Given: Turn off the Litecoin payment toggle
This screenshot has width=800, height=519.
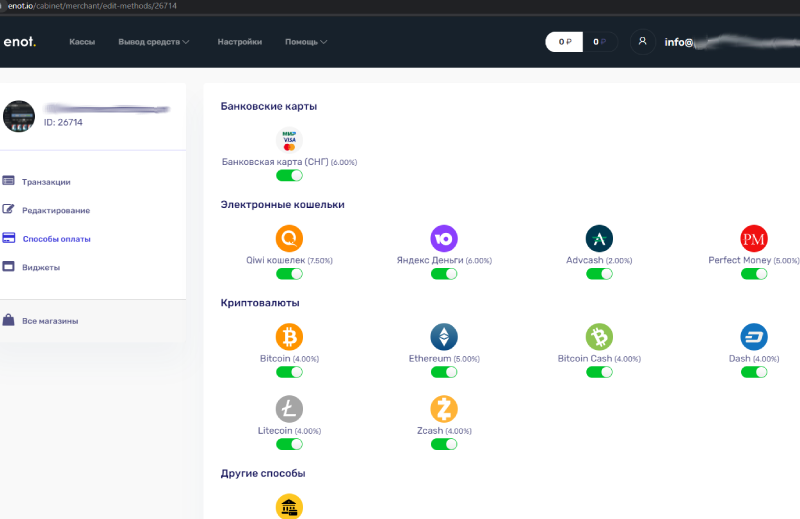Looking at the screenshot, I should click(x=289, y=444).
